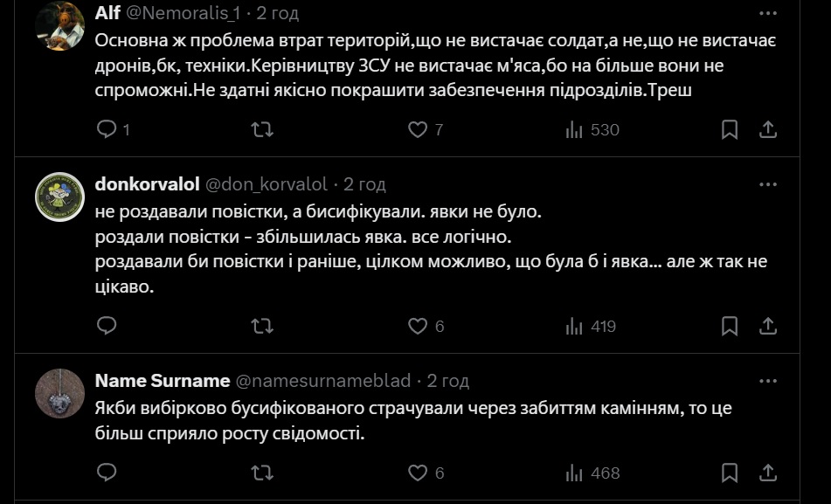Share Name Surname's post
The image size is (831, 504).
[x=768, y=473]
